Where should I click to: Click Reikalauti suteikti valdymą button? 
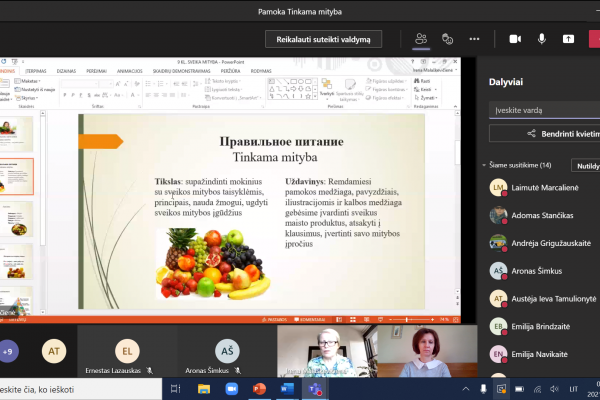323,39
